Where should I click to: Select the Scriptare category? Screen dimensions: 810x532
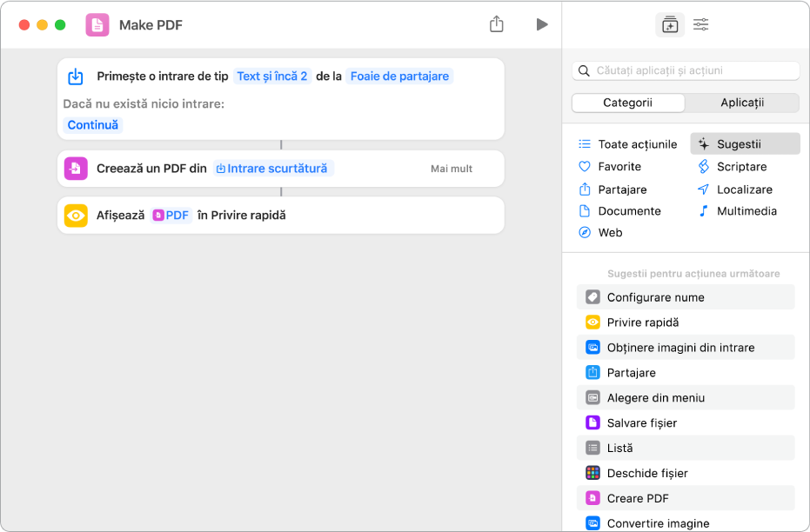click(x=741, y=166)
